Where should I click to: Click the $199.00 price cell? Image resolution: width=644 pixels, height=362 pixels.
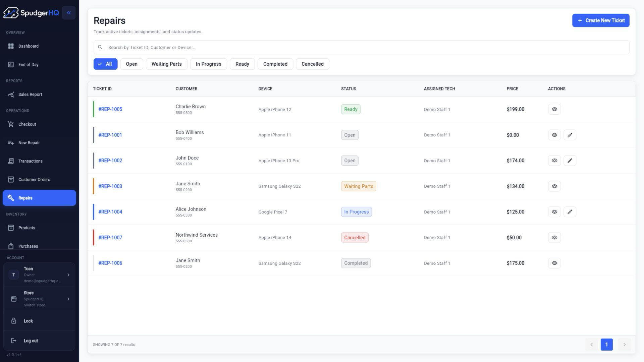515,109
